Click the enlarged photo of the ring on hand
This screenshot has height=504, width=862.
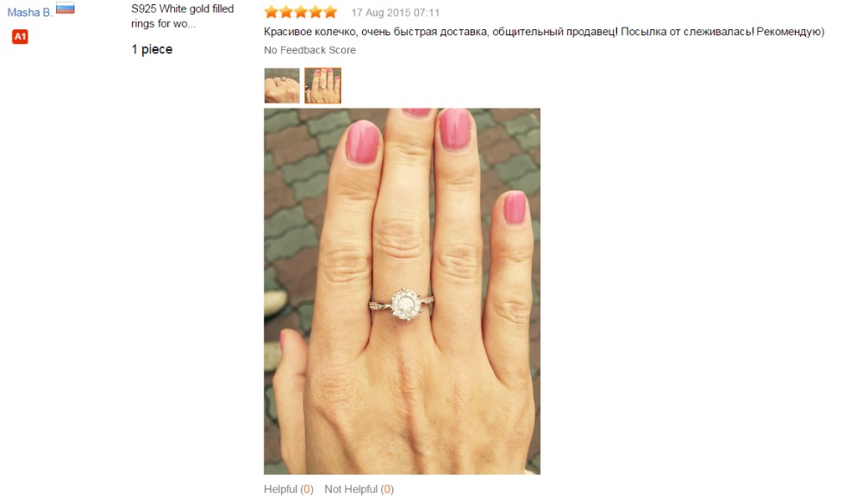coord(402,291)
